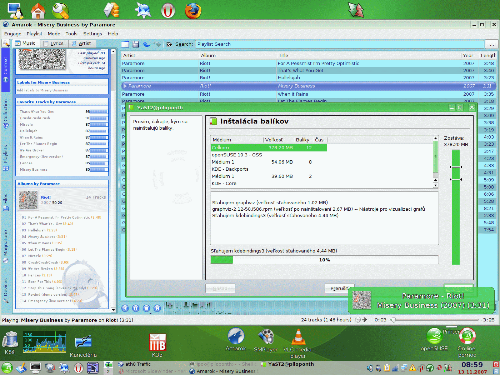Image resolution: width=500 pixels, height=375 pixels.
Task: Click the Amarok previous track round button
Action: point(125,308)
